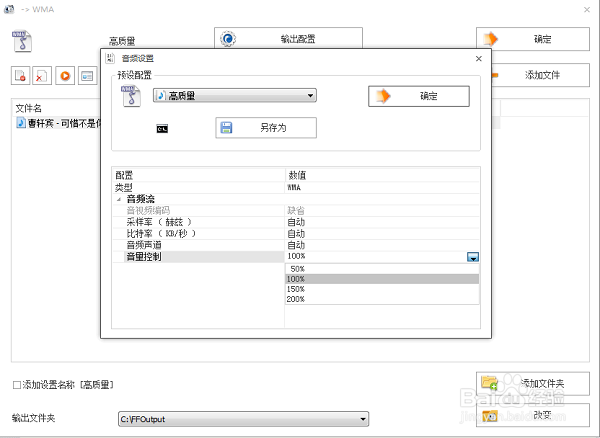
Task: Click the 配置 column header
Action: [x=199, y=175]
